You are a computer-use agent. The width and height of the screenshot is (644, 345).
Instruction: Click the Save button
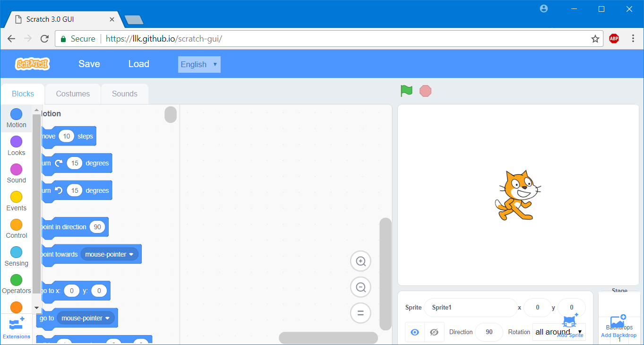pos(89,64)
